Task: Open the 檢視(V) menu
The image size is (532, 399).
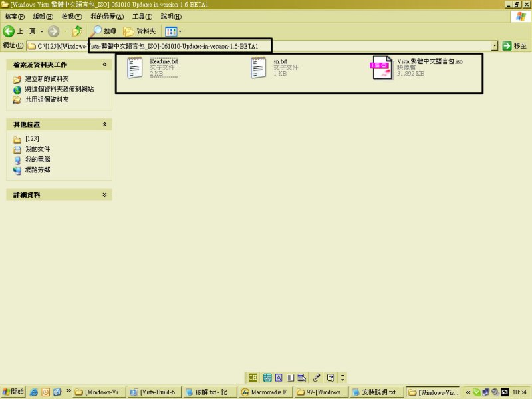Action: [72, 17]
